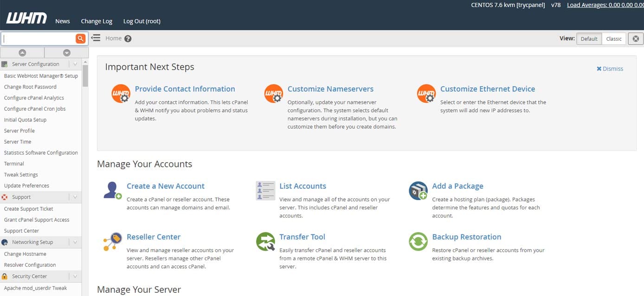Expand all sidebar sections with down arrow
The width and height of the screenshot is (644, 296).
66,53
